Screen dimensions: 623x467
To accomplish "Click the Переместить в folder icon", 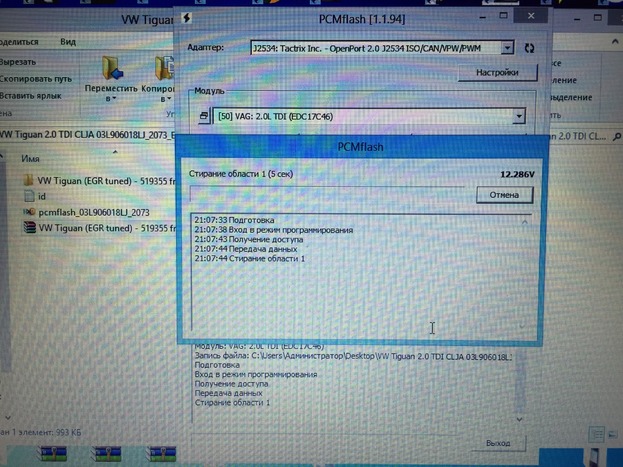I will 112,69.
